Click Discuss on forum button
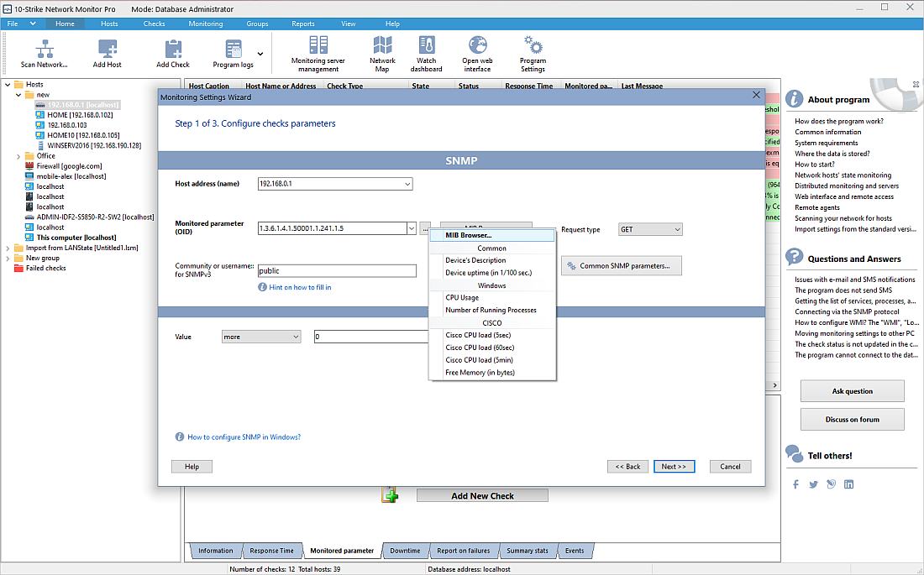Viewport: 924px width, 575px height. [x=852, y=420]
